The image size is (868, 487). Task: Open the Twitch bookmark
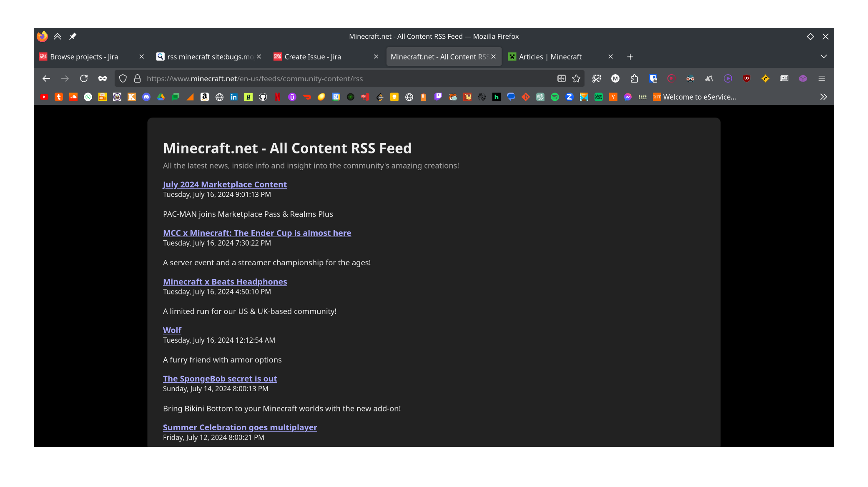438,97
